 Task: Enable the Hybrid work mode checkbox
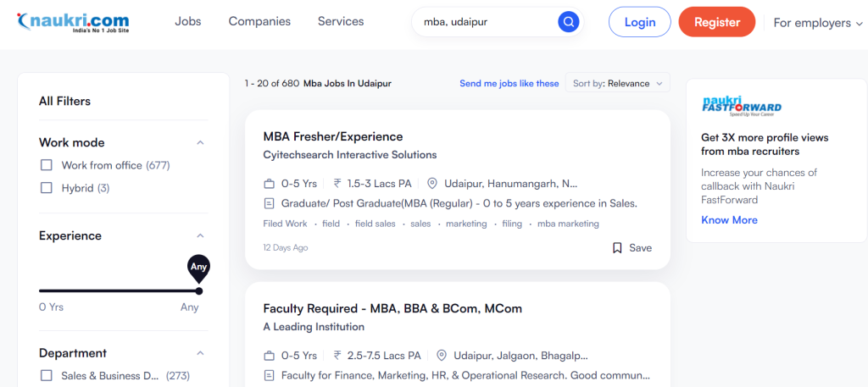(47, 188)
